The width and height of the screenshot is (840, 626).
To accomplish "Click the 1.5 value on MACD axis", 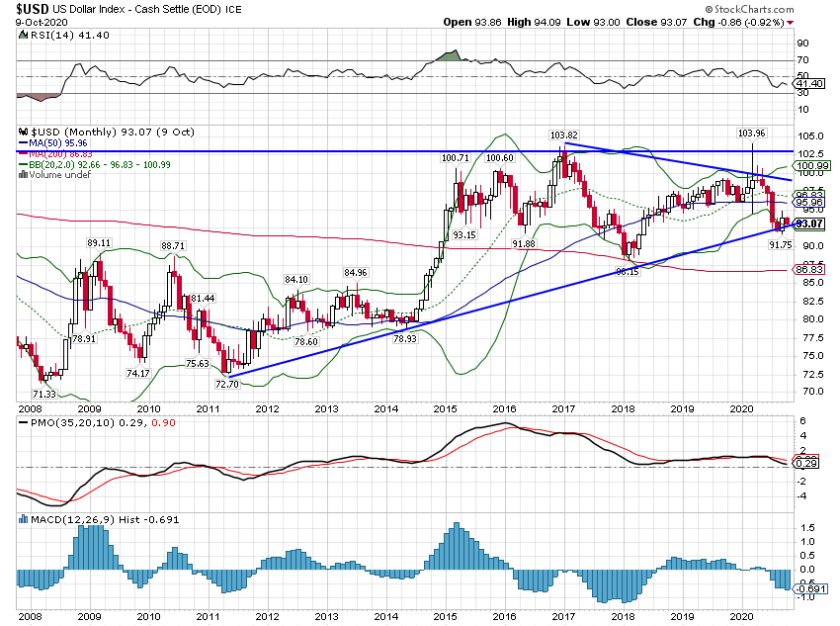I will [806, 527].
